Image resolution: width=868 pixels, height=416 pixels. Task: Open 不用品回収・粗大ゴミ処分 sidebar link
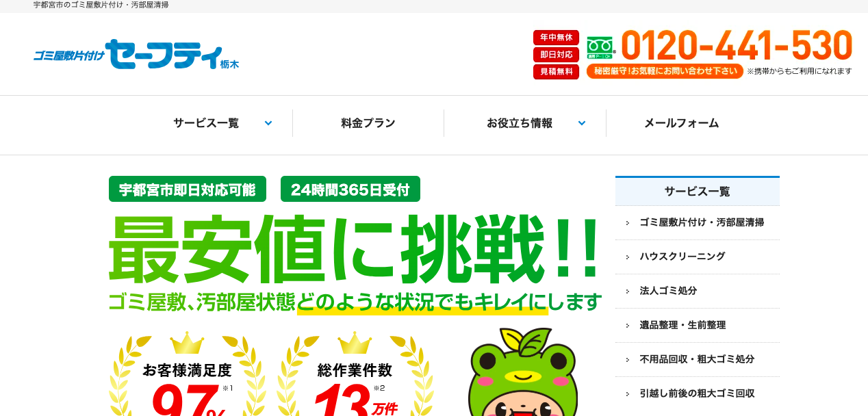pos(698,359)
